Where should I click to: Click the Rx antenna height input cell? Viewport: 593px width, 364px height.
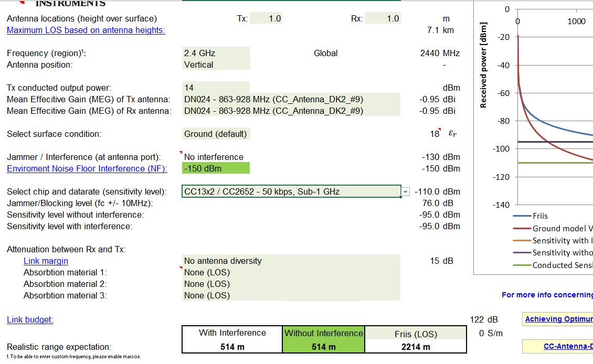(386, 18)
